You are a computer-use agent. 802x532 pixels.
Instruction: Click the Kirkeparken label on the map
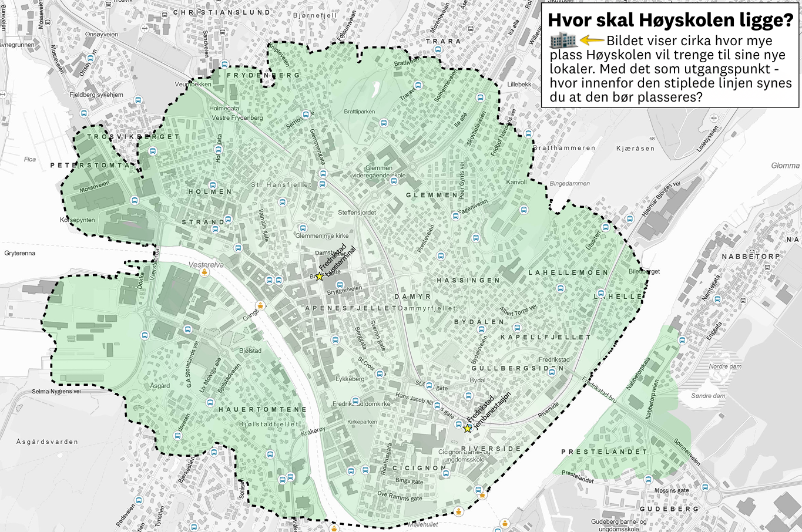362,422
